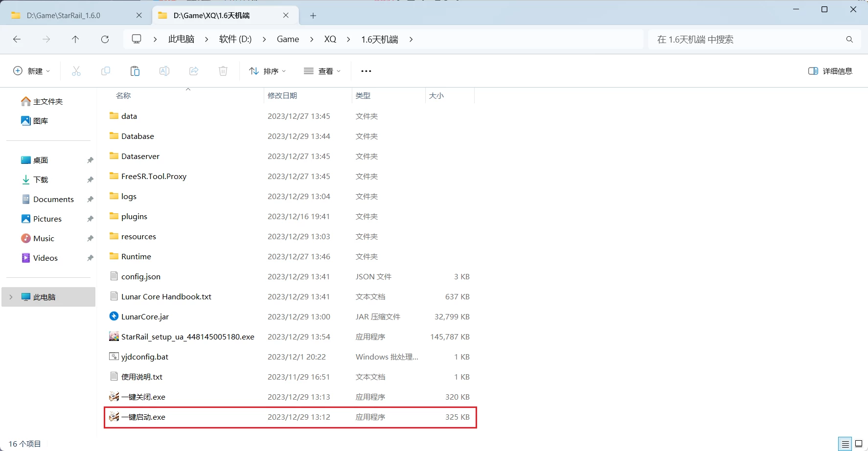Click the Paste clipboard icon
This screenshot has height=451, width=868.
pyautogui.click(x=135, y=71)
